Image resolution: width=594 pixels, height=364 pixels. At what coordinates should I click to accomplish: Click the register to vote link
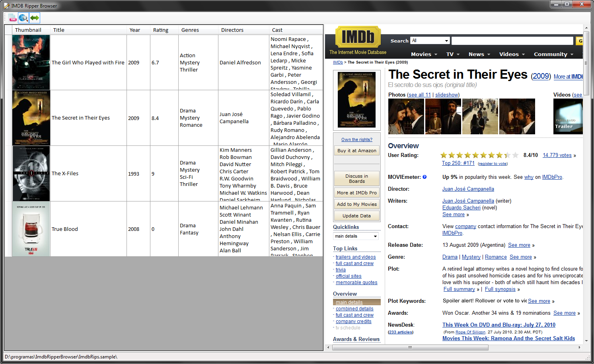493,164
